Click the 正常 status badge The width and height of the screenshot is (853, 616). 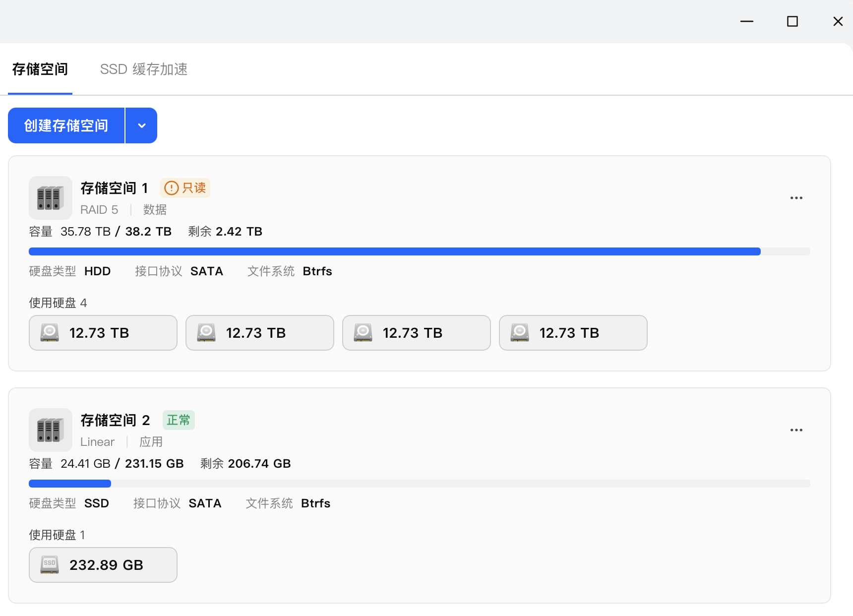(179, 420)
